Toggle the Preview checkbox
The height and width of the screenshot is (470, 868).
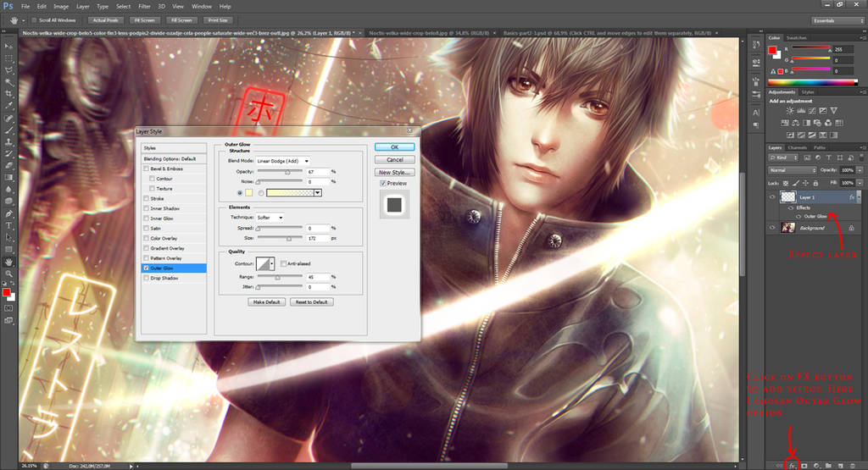tap(382, 183)
